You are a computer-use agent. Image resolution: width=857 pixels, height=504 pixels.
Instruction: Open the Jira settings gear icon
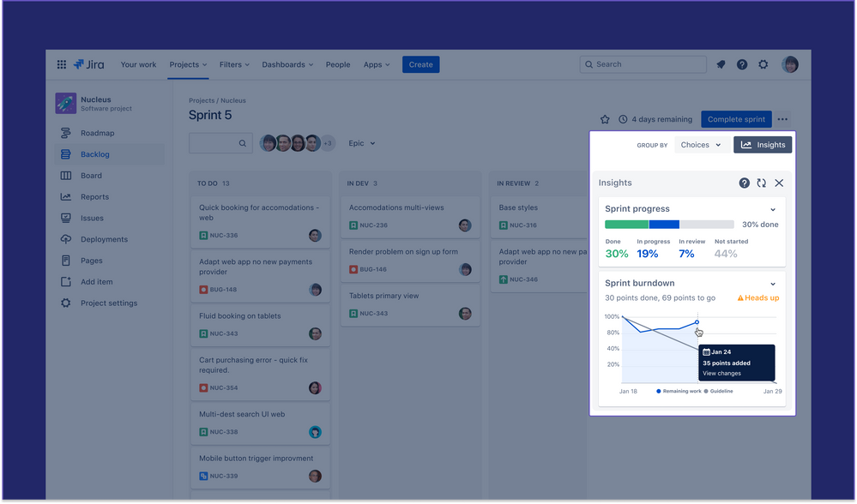pos(763,64)
